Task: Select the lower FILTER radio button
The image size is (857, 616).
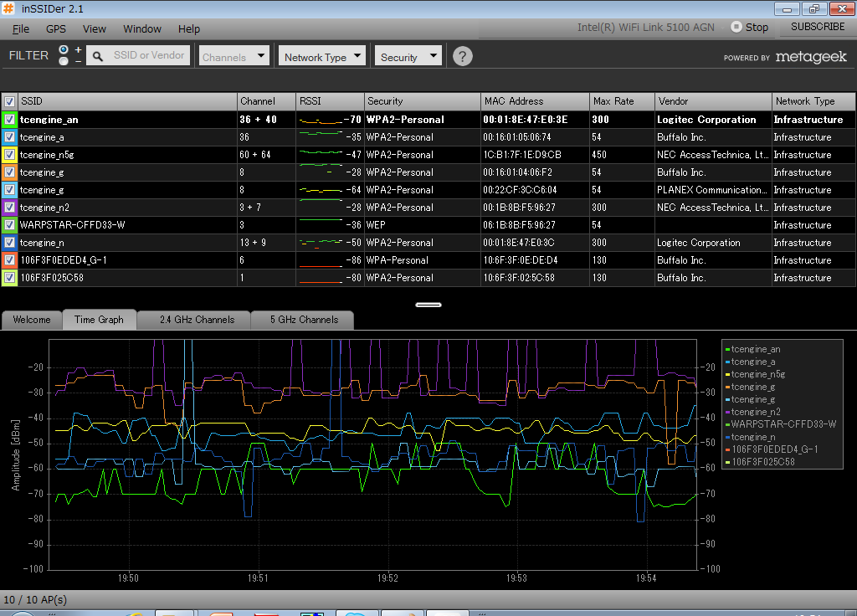Action: pyautogui.click(x=64, y=61)
